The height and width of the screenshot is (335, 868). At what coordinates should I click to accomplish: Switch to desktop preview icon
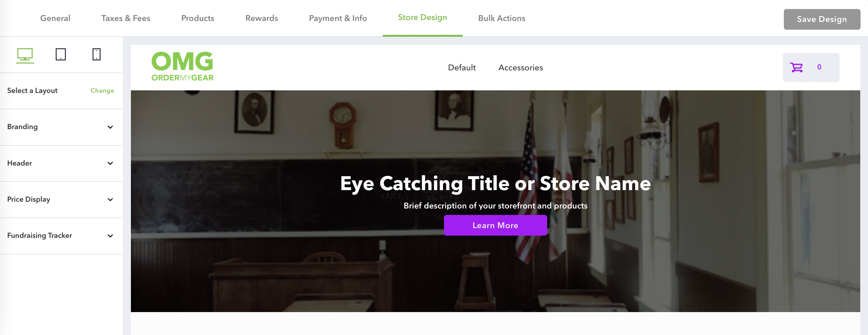tap(25, 55)
